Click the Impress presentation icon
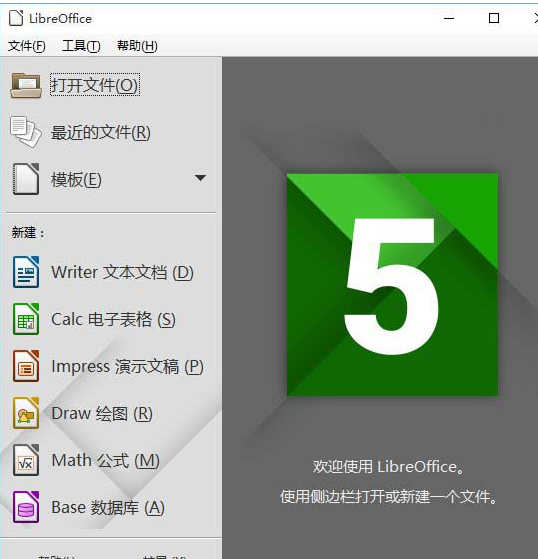This screenshot has width=538, height=559. click(x=26, y=366)
